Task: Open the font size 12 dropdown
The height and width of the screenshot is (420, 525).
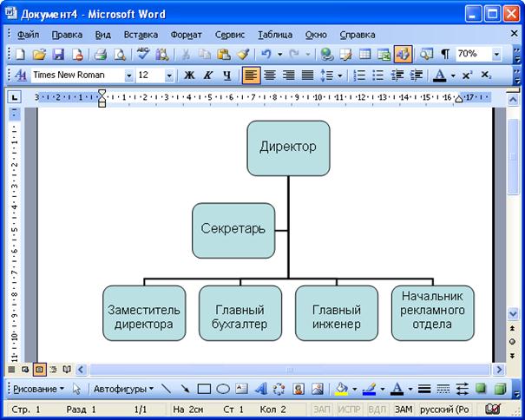Action: [x=168, y=75]
